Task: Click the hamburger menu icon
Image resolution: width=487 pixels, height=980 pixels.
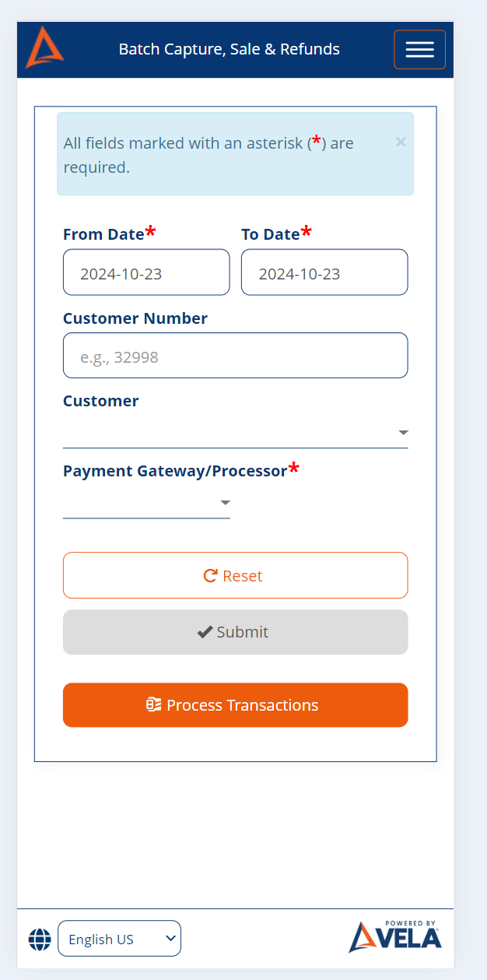Action: (x=419, y=48)
